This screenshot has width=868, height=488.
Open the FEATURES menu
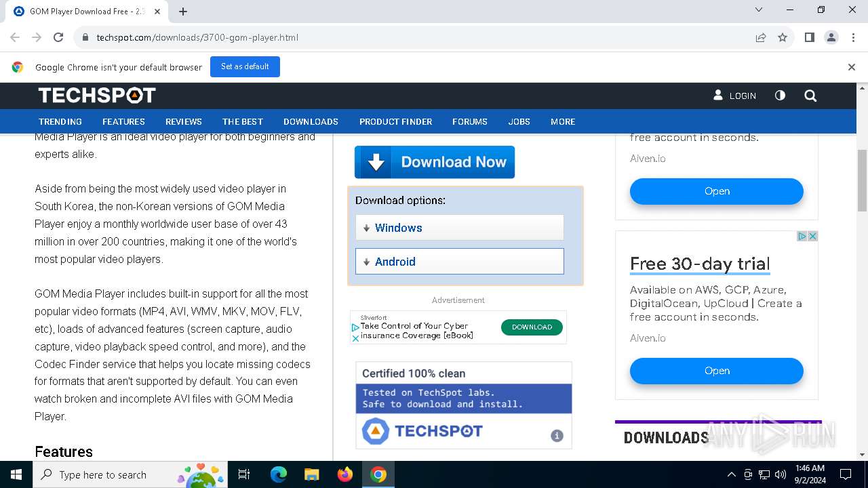click(x=123, y=122)
